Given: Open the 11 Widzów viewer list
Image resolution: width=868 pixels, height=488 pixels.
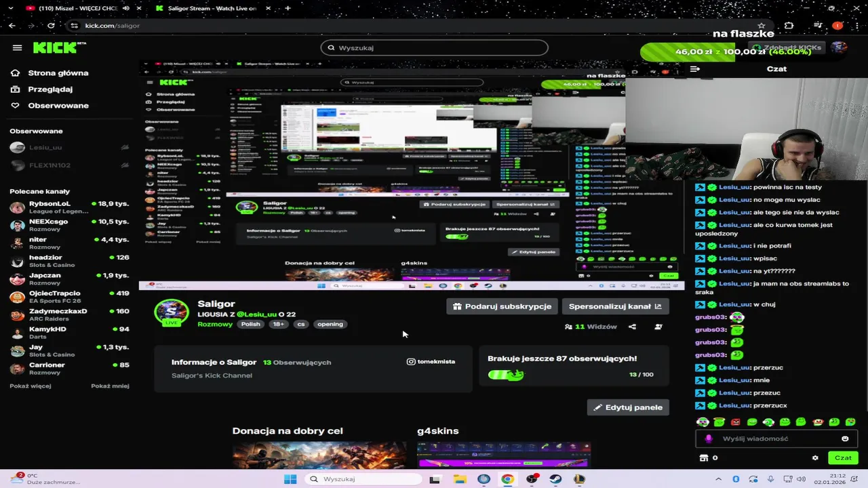Looking at the screenshot, I should click(x=591, y=327).
